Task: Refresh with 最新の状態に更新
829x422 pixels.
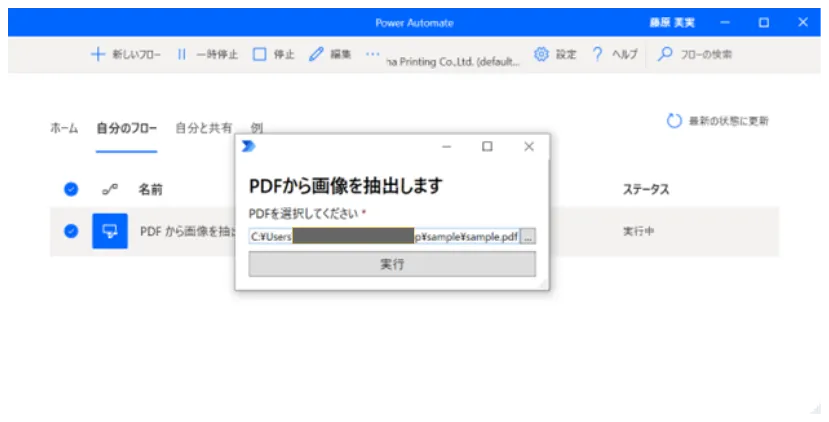Action: coord(717,121)
